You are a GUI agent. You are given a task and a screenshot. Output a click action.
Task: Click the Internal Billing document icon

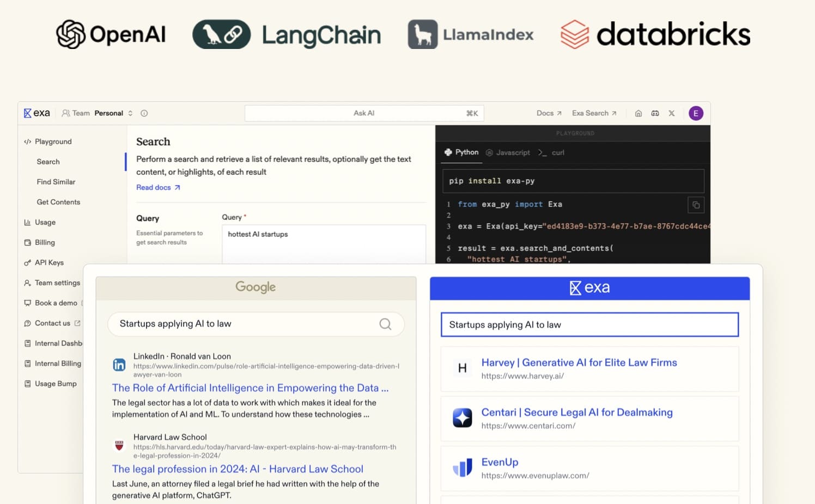(x=27, y=363)
